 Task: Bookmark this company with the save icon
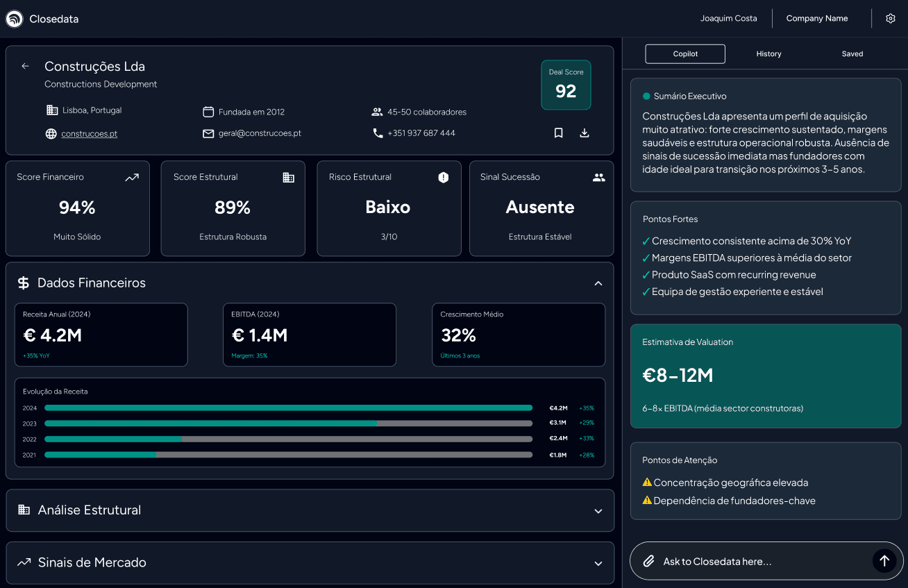(x=558, y=133)
